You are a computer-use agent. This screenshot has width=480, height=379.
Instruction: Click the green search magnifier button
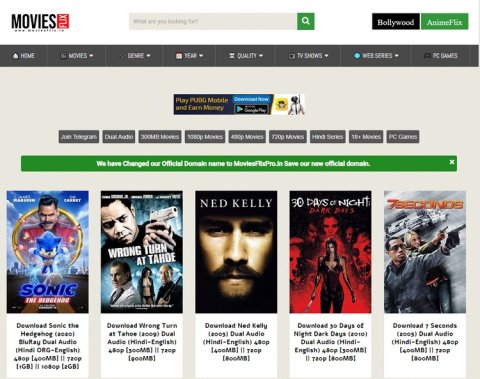tap(306, 21)
